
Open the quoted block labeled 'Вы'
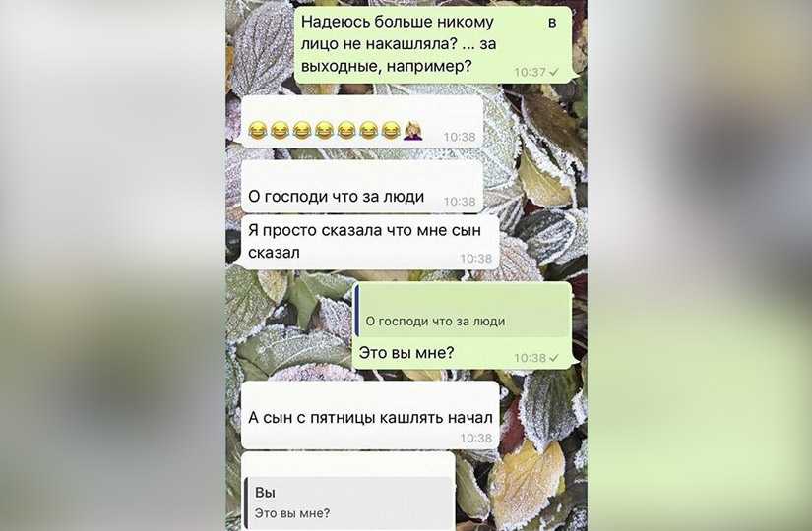point(349,502)
